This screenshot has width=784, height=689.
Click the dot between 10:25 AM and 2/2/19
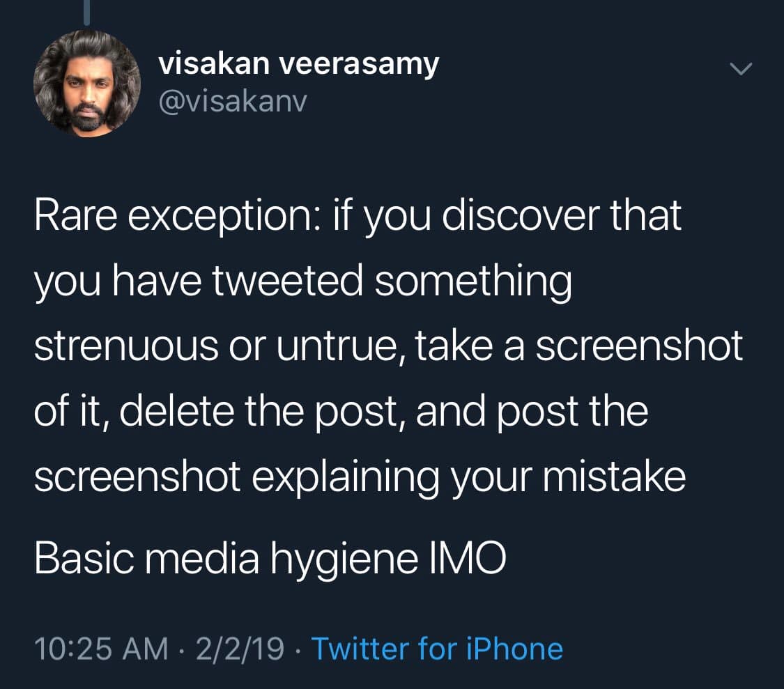coord(183,649)
